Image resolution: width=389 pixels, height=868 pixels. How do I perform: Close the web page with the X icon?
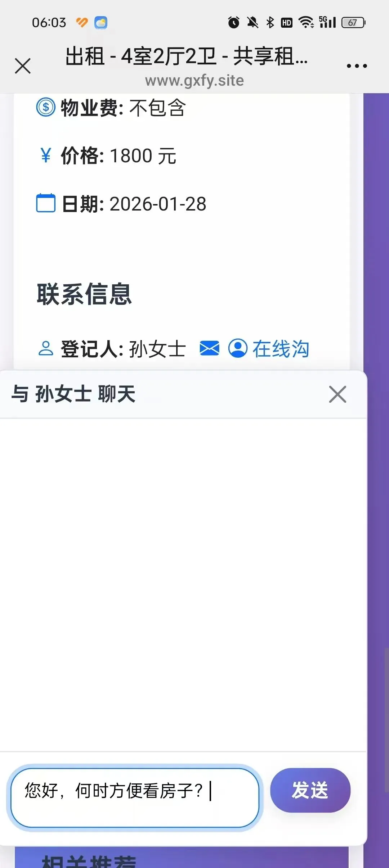tap(23, 66)
